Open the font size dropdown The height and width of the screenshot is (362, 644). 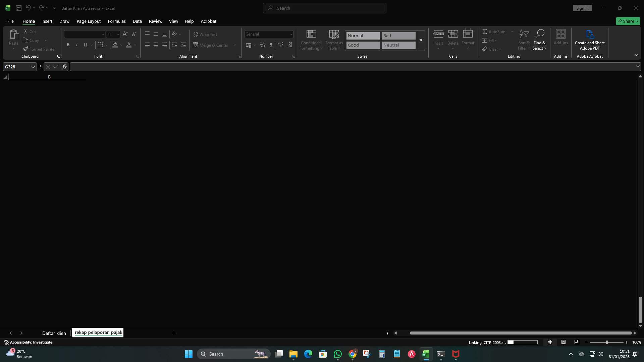[x=118, y=34]
